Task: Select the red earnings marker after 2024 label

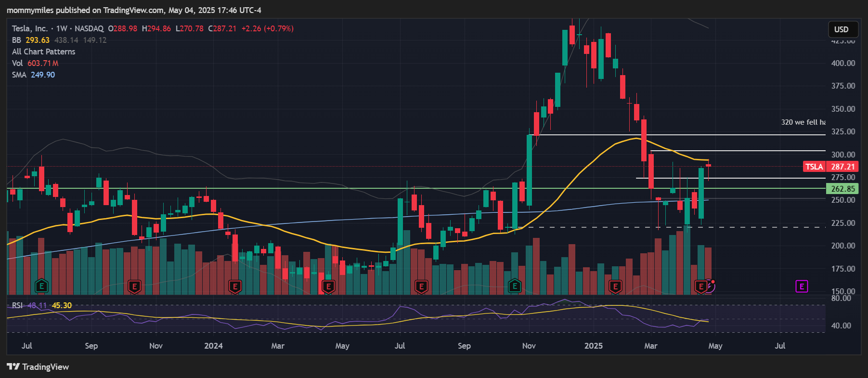Action: click(x=235, y=287)
